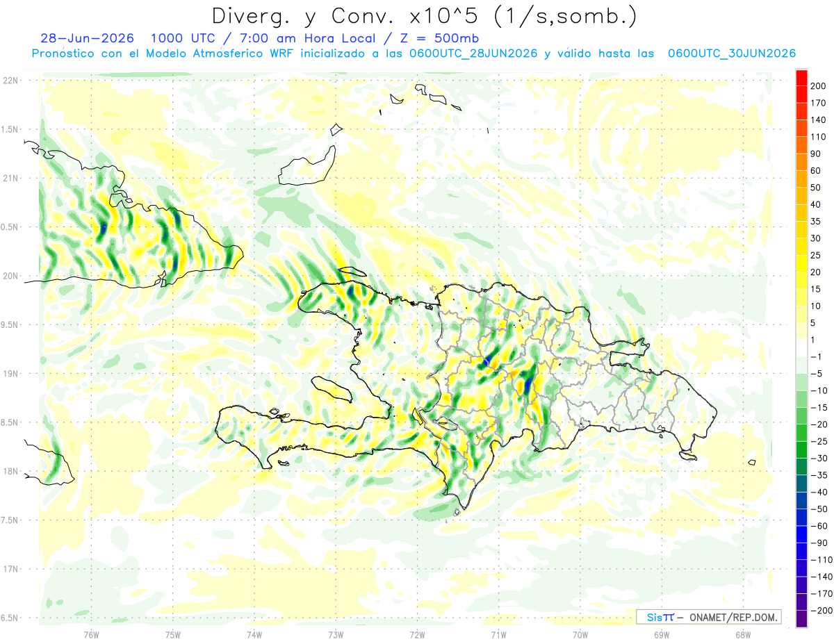Image resolution: width=834 pixels, height=644 pixels.
Task: Click the '-110' color scale label
Action: [x=821, y=560]
